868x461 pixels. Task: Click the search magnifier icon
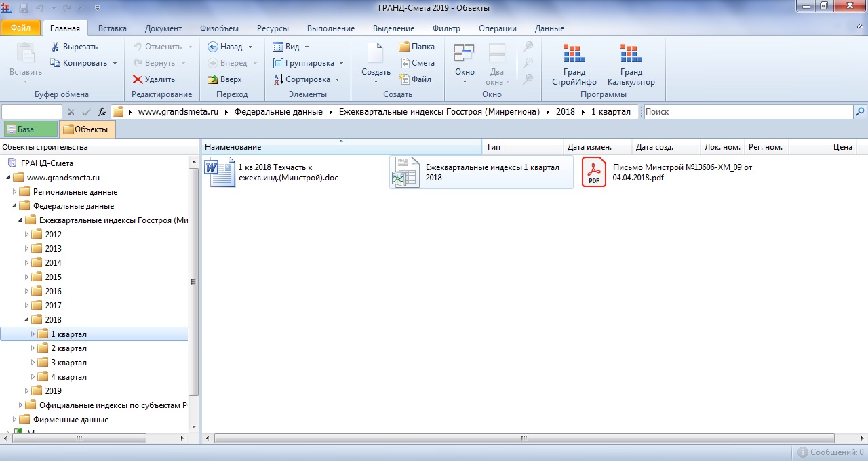tap(861, 112)
